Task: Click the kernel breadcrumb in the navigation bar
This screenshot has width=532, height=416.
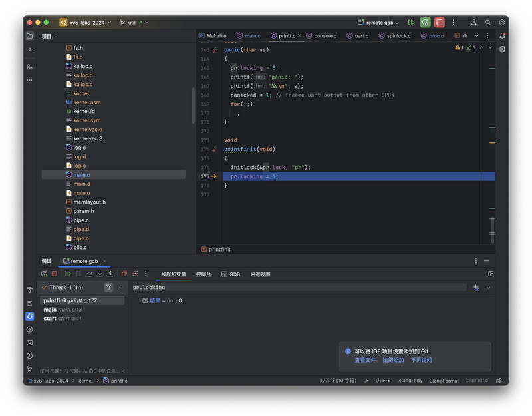Action: 86,381
